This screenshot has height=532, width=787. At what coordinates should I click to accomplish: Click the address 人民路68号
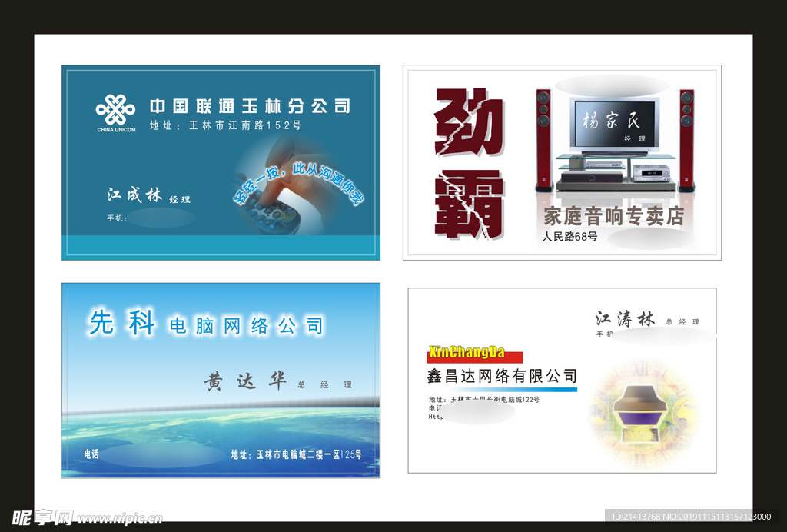pyautogui.click(x=569, y=236)
